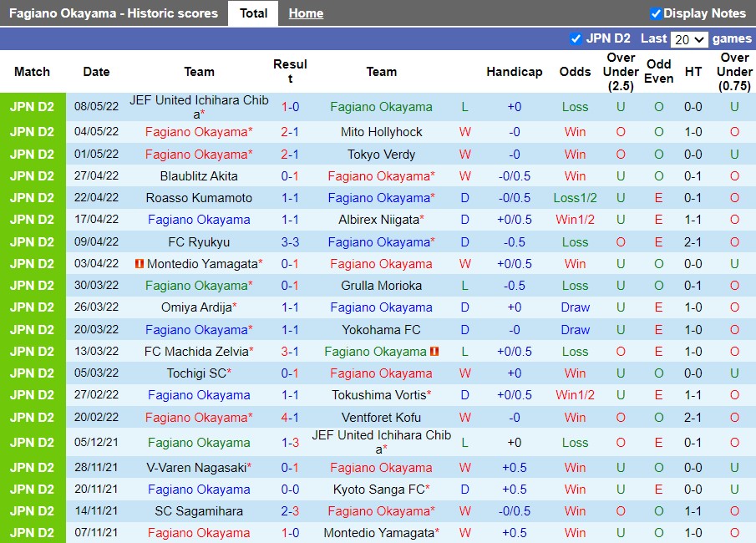
Task: Open Tokyo Verdy team link
Action: click(381, 155)
